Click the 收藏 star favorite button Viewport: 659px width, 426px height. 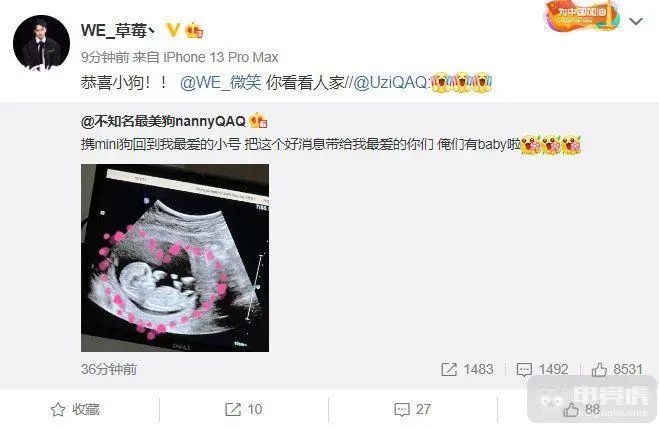(75, 409)
